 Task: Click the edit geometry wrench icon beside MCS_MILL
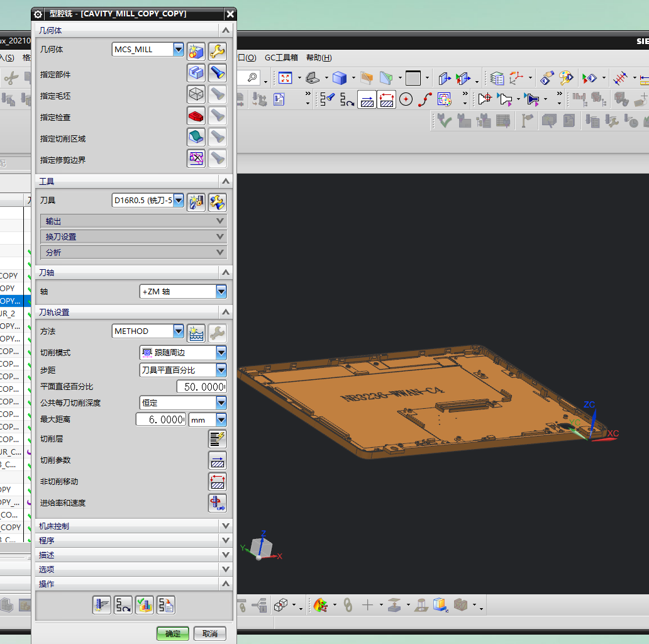click(217, 51)
